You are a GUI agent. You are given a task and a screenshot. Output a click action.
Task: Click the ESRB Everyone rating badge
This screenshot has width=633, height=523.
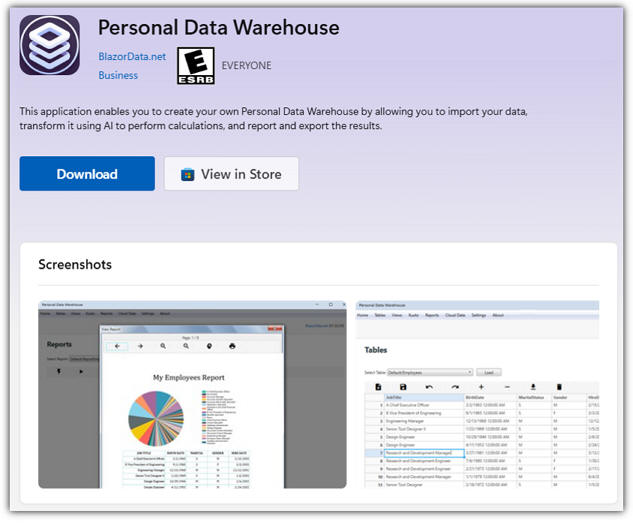pyautogui.click(x=196, y=66)
